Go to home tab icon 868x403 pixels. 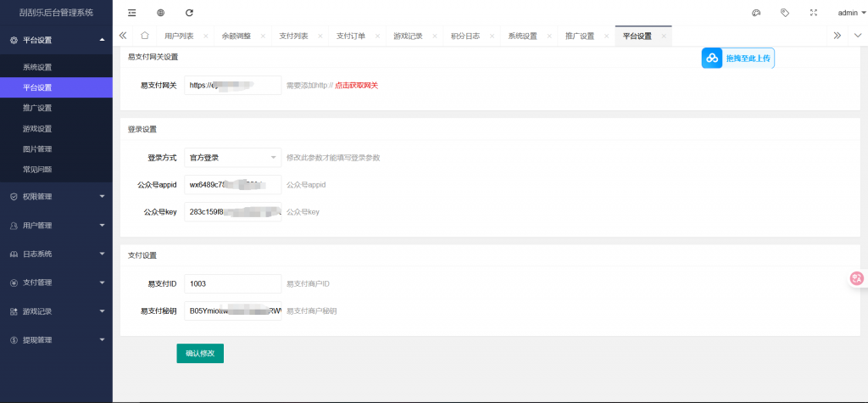[144, 36]
